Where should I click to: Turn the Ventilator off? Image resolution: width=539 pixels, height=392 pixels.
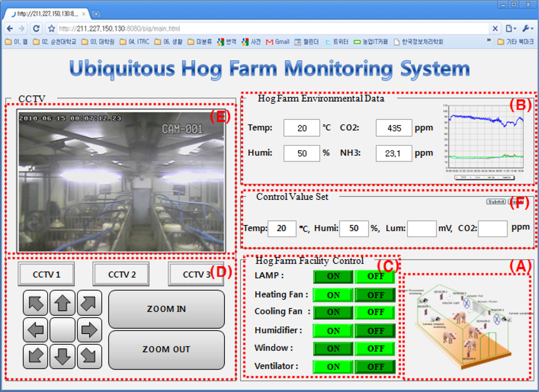click(x=375, y=367)
